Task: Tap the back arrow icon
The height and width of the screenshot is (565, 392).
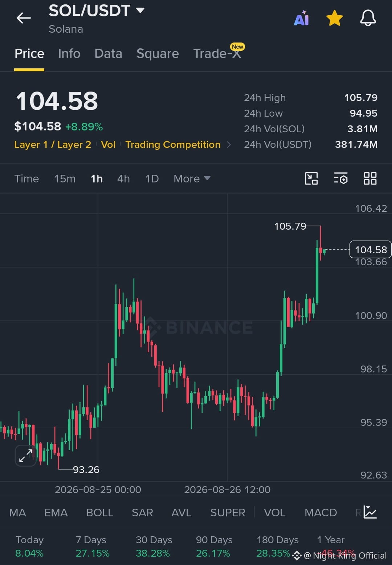Action: (24, 18)
